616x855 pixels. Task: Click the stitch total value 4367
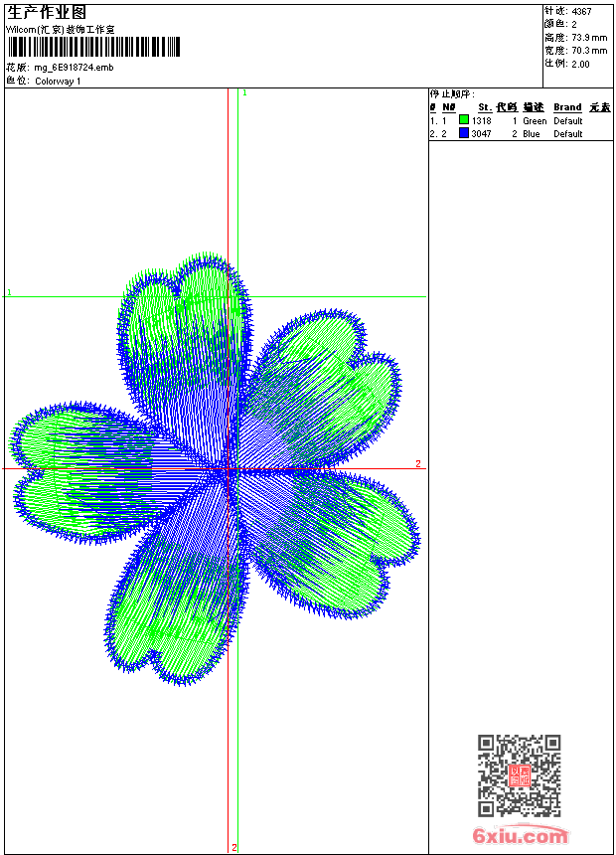(581, 12)
